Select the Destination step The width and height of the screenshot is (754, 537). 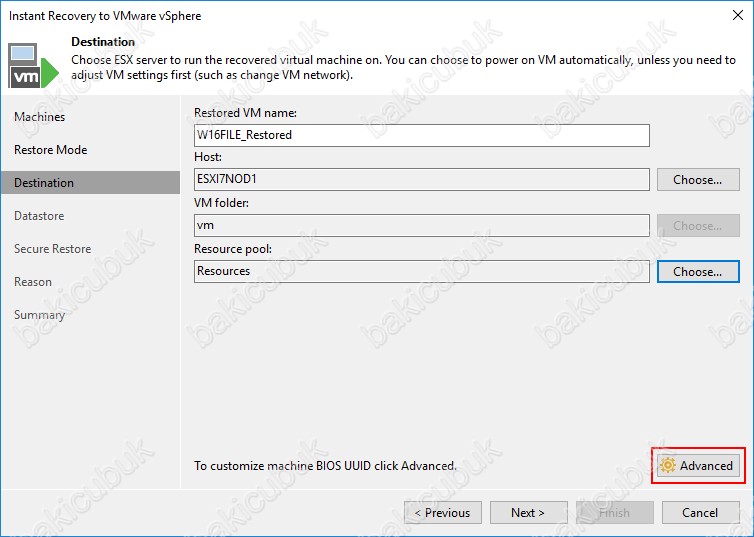click(90, 183)
